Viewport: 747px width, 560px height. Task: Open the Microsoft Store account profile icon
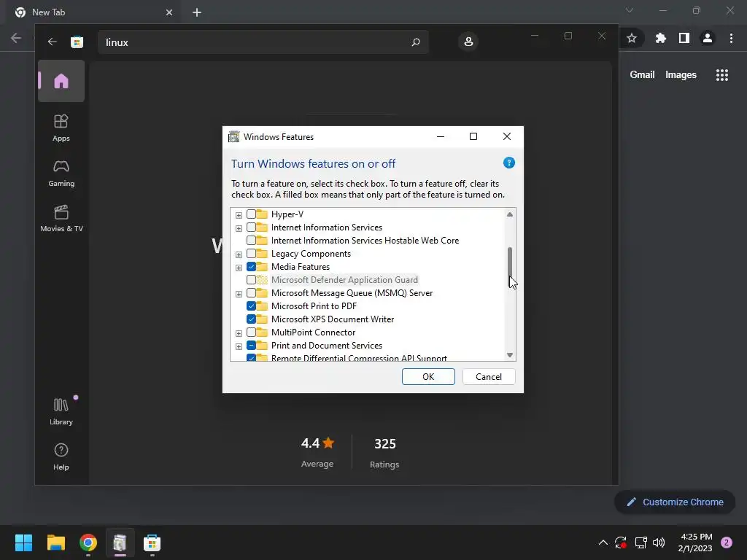pyautogui.click(x=468, y=42)
